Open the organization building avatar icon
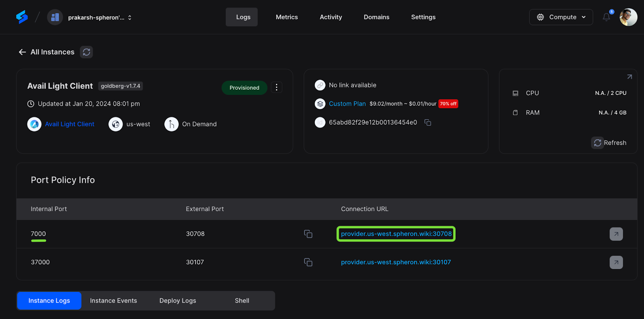This screenshot has width=644, height=319. coord(55,17)
